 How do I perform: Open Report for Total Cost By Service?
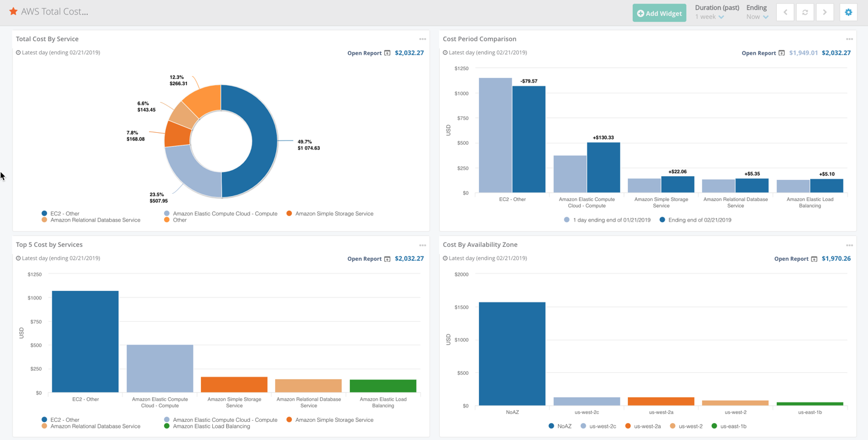[369, 53]
